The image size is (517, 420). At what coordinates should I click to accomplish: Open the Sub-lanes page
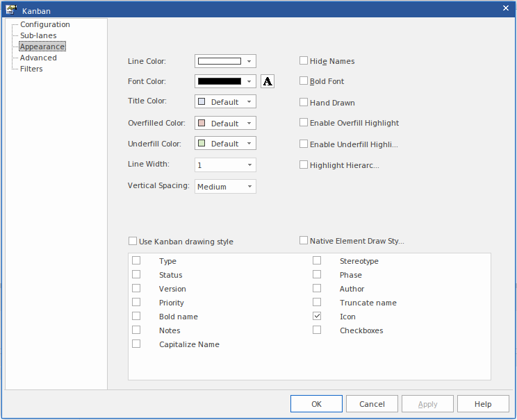(38, 35)
